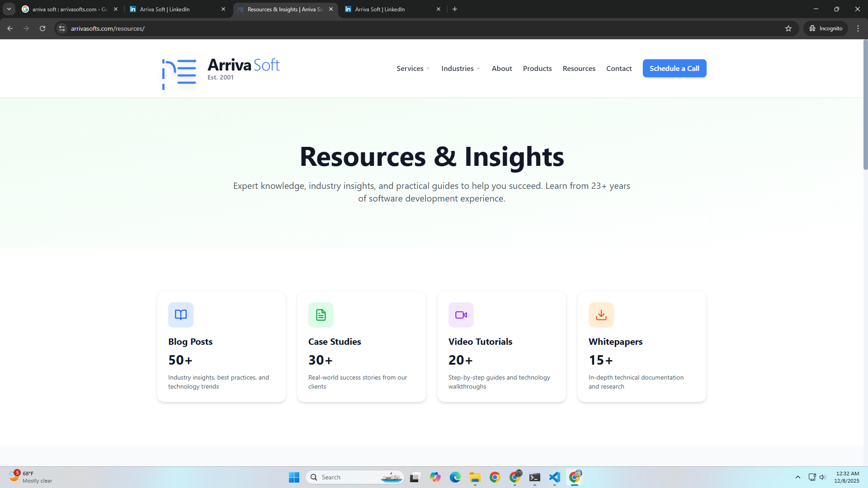This screenshot has height=488, width=868.
Task: Click the Case Studies document icon
Action: tap(321, 315)
